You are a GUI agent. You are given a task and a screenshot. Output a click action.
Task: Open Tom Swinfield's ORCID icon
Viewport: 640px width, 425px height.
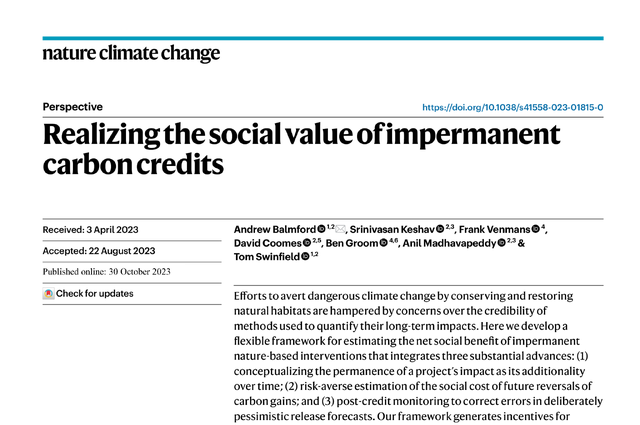click(305, 256)
